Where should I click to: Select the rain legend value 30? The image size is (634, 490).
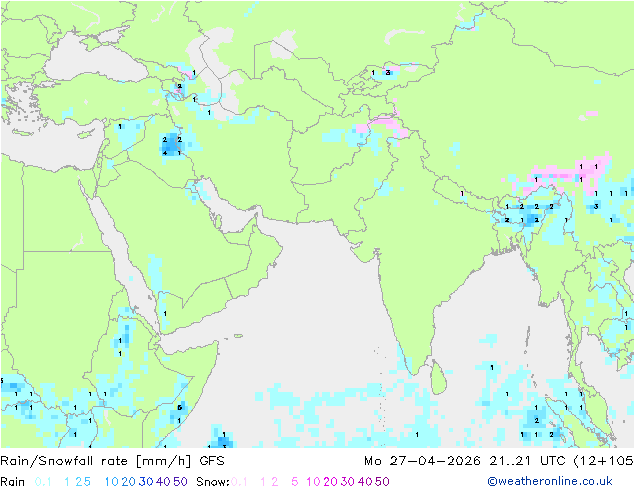click(x=146, y=482)
